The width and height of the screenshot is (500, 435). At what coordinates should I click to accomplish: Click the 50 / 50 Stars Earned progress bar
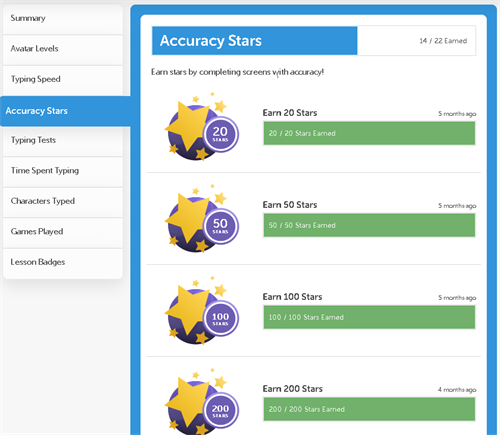click(369, 225)
